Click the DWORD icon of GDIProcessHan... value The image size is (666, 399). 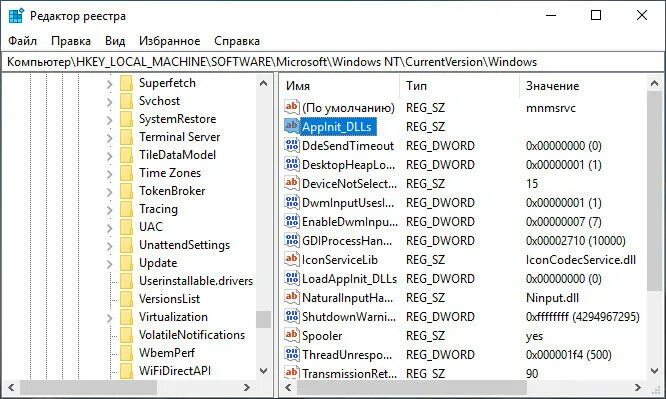click(292, 240)
